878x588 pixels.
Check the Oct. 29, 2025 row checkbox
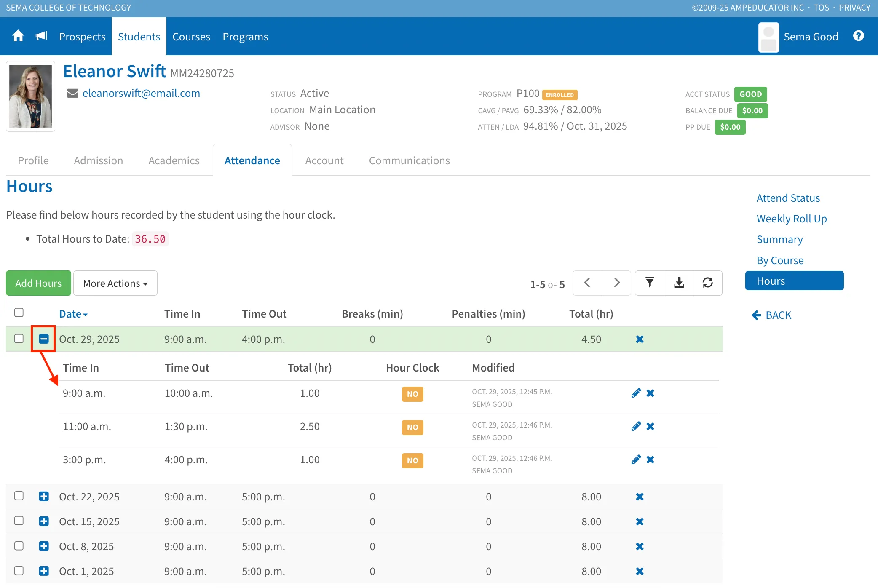pyautogui.click(x=19, y=339)
